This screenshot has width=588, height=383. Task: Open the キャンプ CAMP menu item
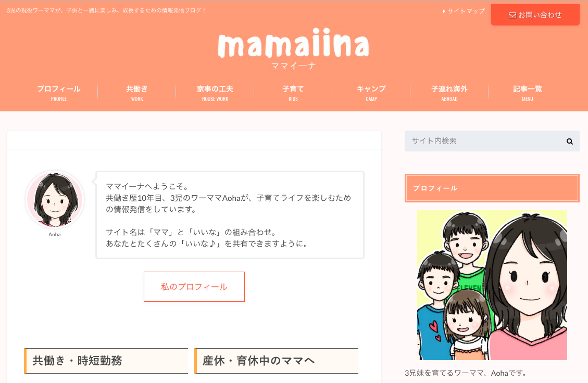click(371, 93)
